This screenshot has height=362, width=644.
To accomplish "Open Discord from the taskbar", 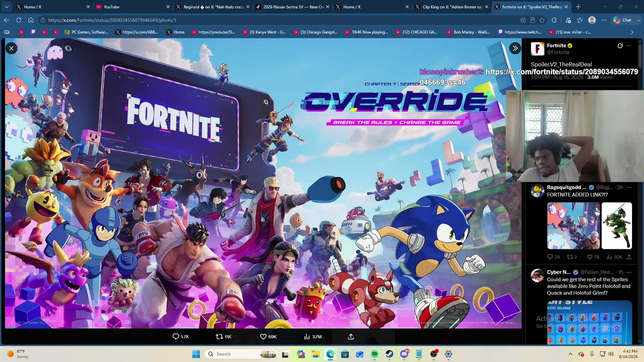I will [x=404, y=354].
